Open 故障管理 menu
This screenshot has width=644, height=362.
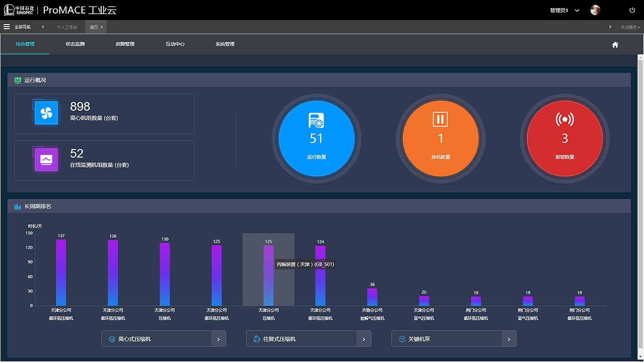125,44
